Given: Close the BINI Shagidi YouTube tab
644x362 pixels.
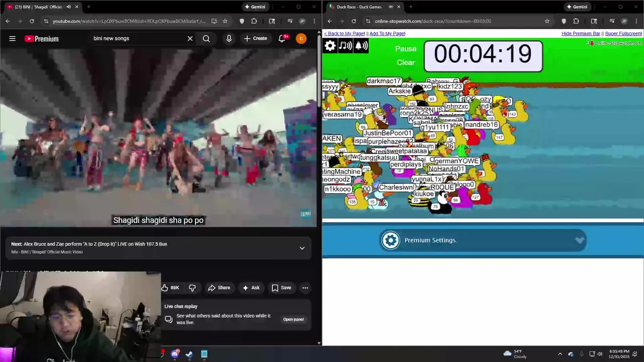Looking at the screenshot, I should [77, 7].
